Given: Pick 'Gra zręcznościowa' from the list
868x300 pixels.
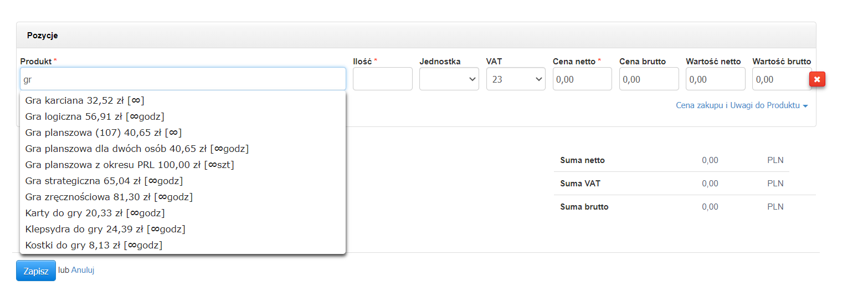Looking at the screenshot, I should (x=109, y=197).
